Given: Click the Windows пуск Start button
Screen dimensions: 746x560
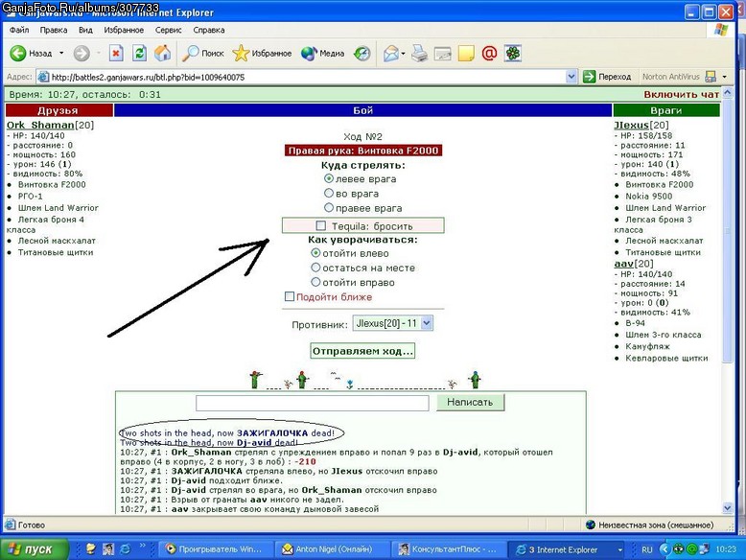Looking at the screenshot, I should tap(35, 549).
